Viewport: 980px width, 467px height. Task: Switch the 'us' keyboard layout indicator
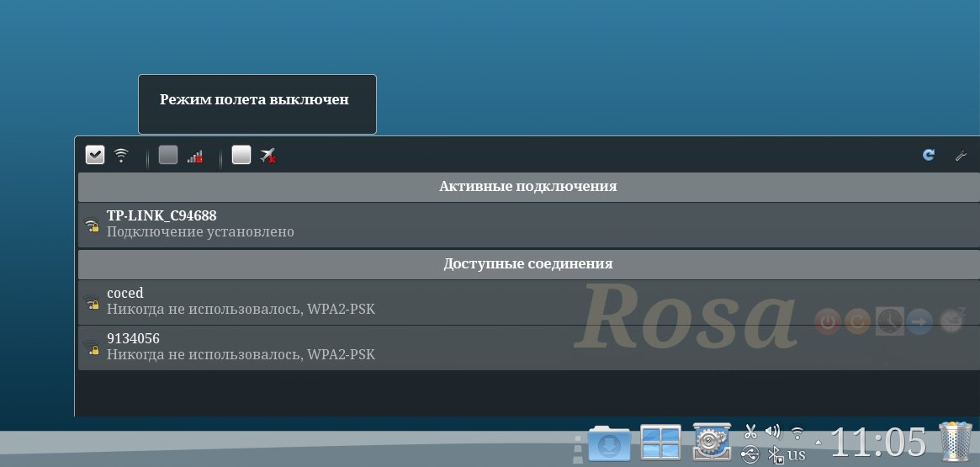point(797,454)
